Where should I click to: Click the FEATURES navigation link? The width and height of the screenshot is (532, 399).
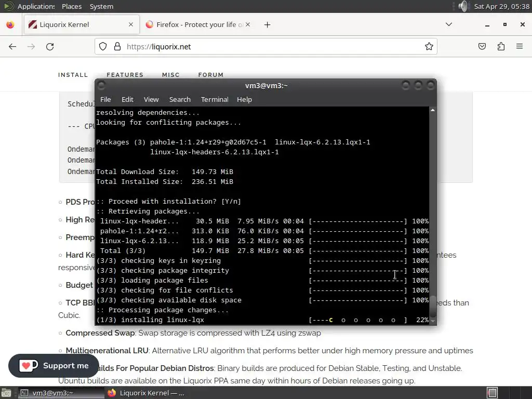125,75
